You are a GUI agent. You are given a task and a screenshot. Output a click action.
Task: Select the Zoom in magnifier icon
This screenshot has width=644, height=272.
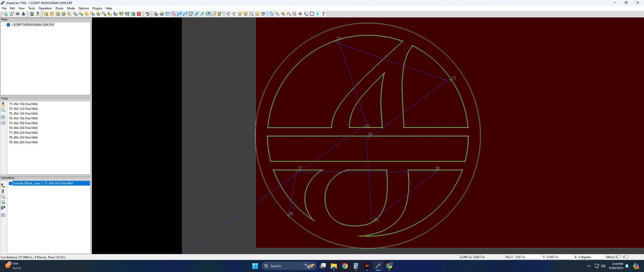pyautogui.click(x=228, y=14)
